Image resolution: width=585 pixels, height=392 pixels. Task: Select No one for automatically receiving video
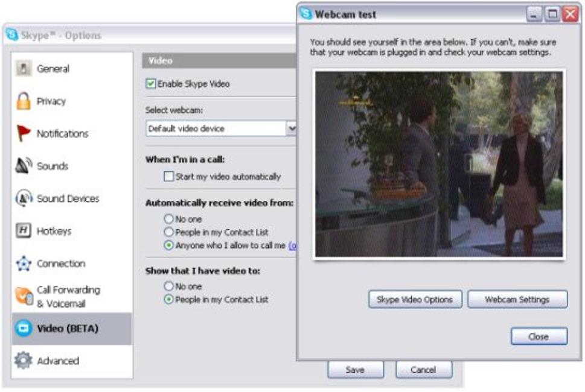(168, 219)
